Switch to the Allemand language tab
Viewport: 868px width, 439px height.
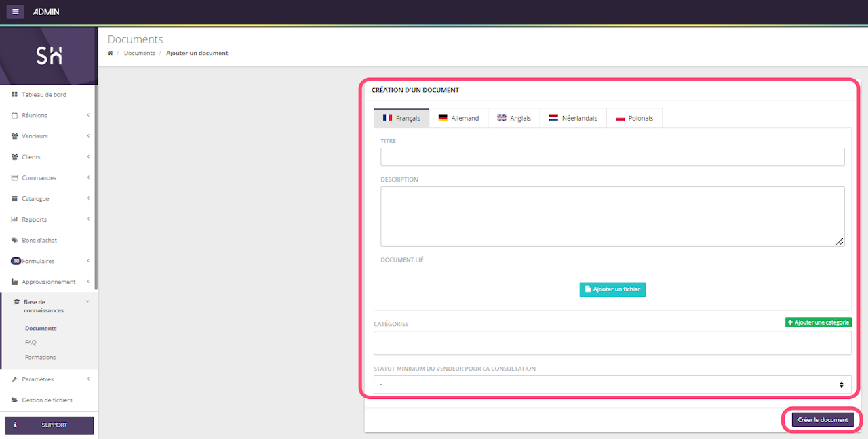pyautogui.click(x=458, y=118)
